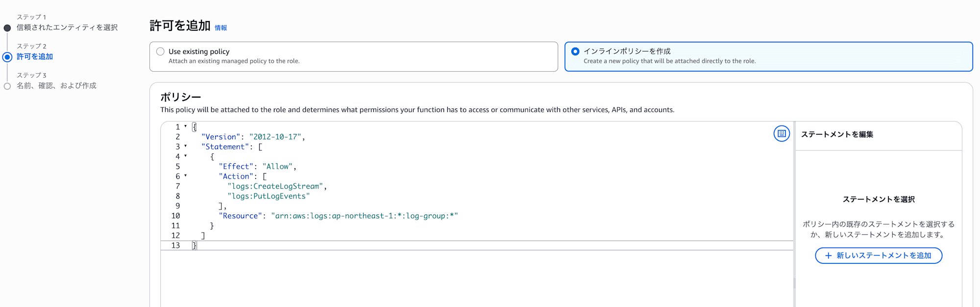The width and height of the screenshot is (980, 307).
Task: Choose the Use existing policy option card
Action: [354, 56]
